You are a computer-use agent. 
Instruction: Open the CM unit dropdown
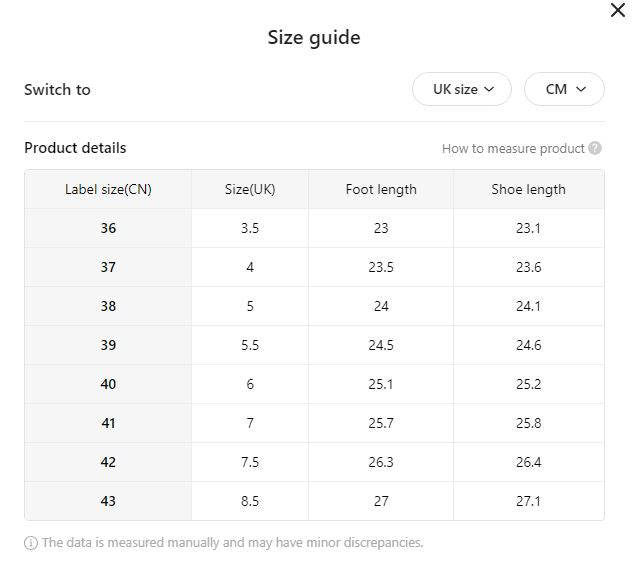pyautogui.click(x=564, y=89)
